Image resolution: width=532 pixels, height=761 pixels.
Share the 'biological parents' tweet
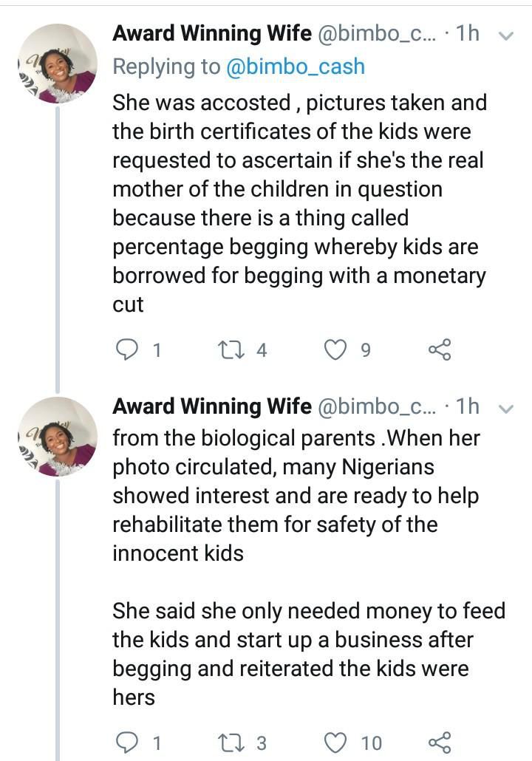point(440,741)
